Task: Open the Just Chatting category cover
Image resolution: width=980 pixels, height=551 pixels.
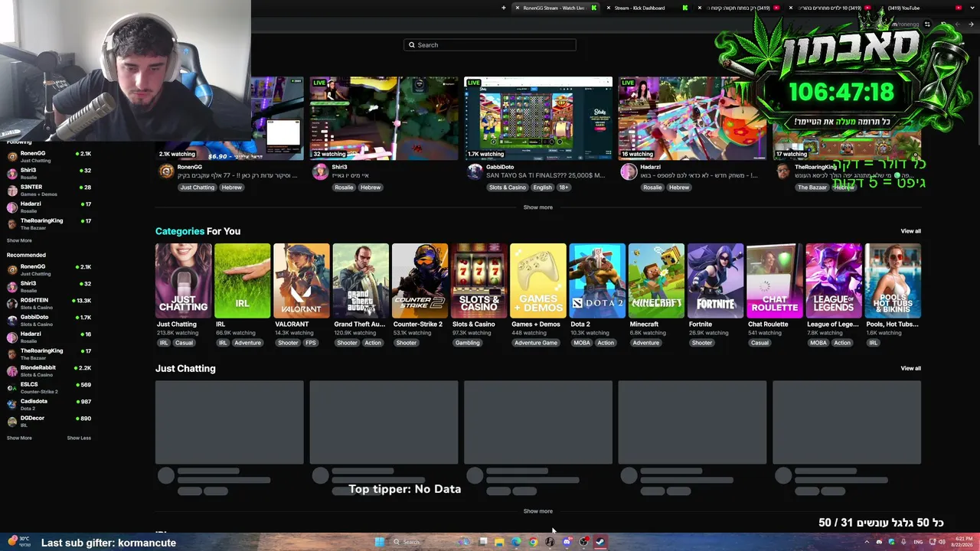Action: pyautogui.click(x=184, y=280)
